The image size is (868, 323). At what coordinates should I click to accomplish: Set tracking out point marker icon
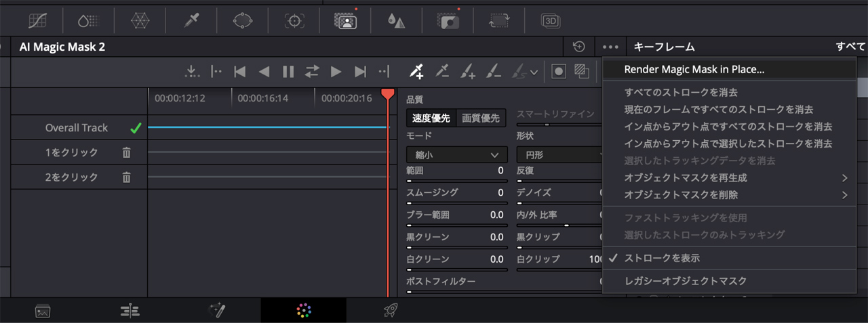coord(384,71)
